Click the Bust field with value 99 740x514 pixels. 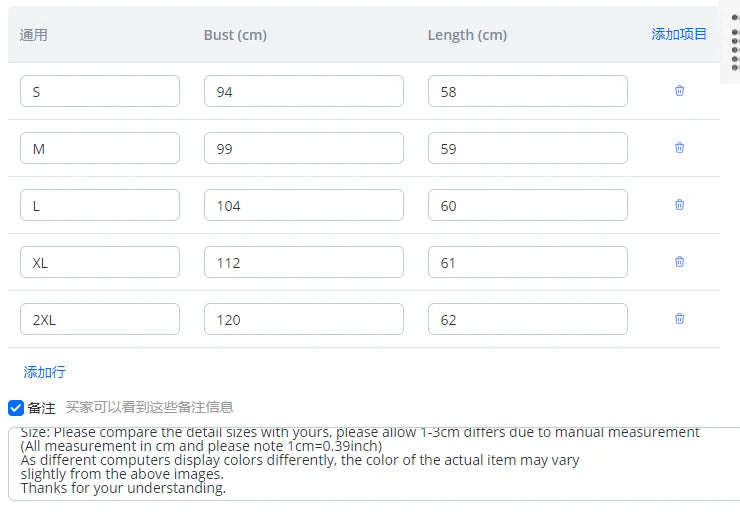[303, 148]
